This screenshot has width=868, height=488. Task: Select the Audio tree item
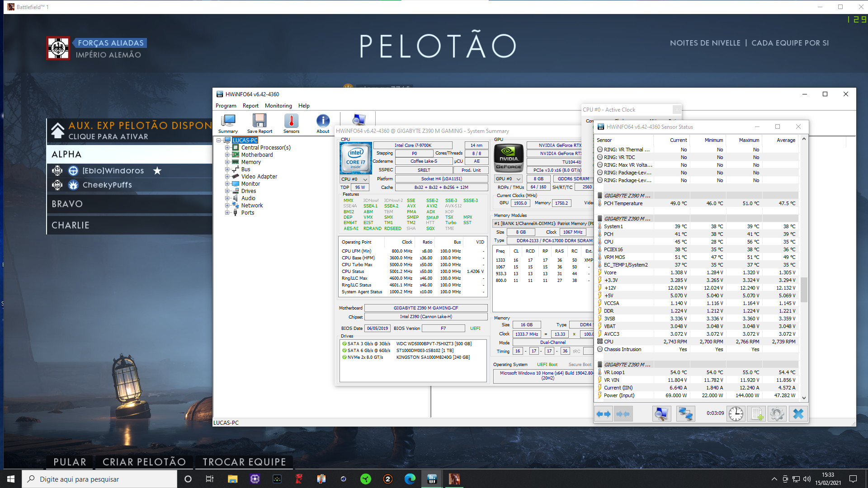click(x=248, y=198)
